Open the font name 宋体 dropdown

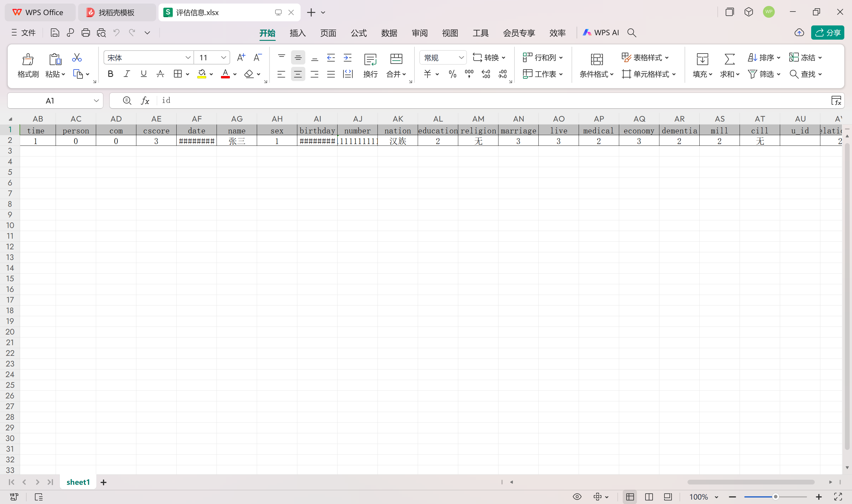188,58
